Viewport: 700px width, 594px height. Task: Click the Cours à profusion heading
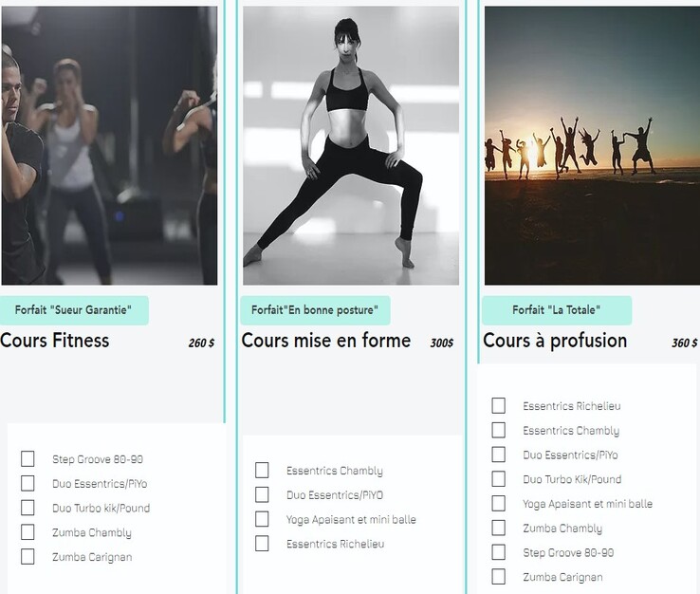click(555, 341)
